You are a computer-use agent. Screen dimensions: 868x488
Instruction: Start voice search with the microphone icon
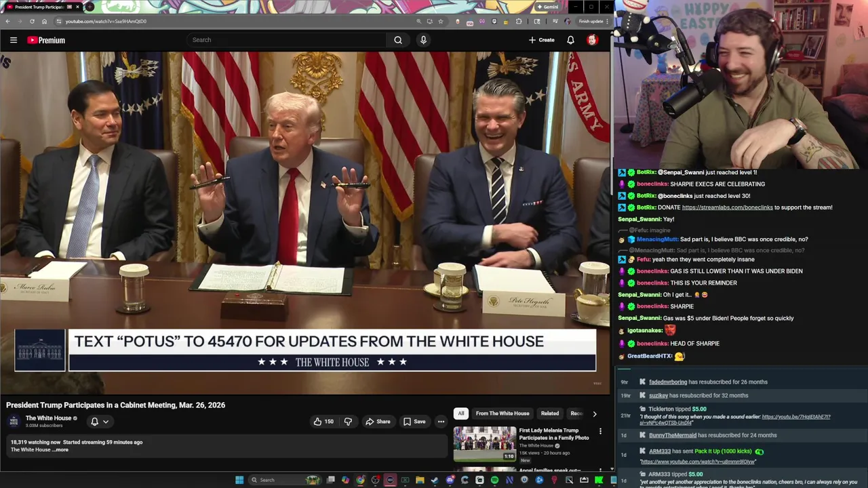tap(423, 40)
